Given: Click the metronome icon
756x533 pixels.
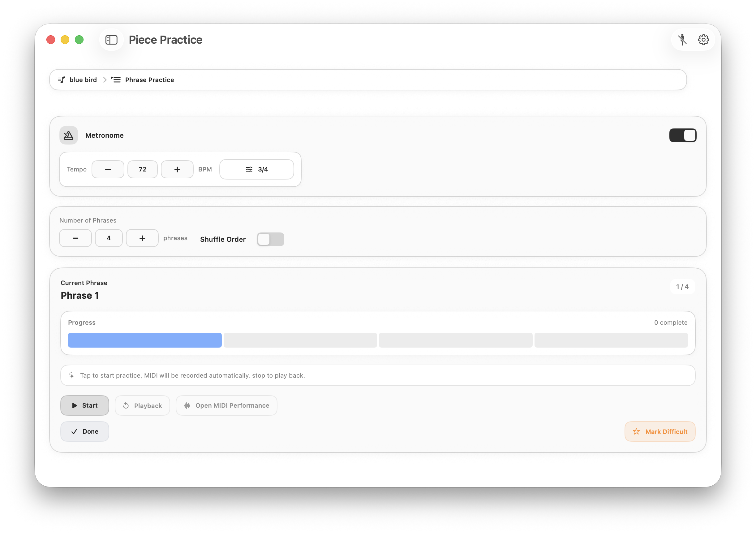Looking at the screenshot, I should coord(68,135).
